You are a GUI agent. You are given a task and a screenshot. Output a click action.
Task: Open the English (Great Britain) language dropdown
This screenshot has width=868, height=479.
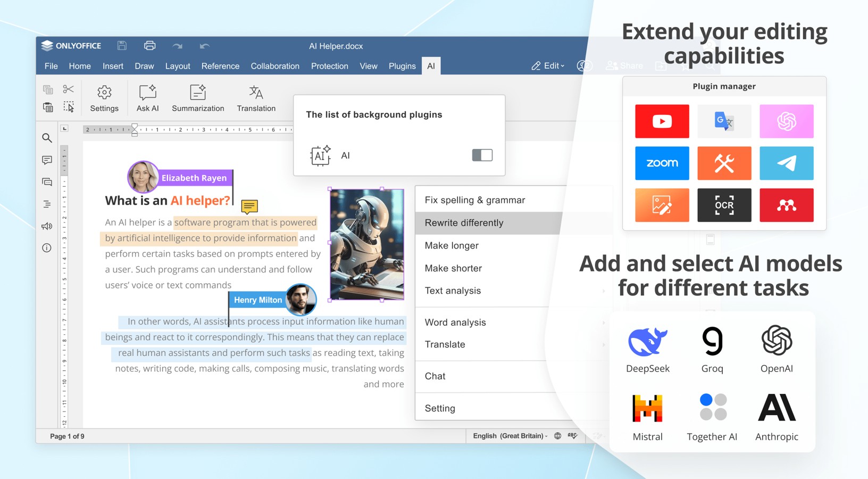(510, 436)
